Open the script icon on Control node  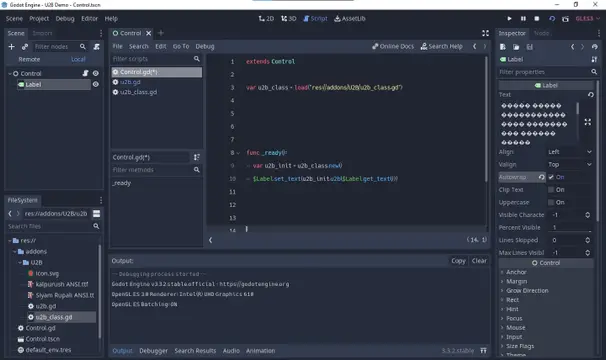pos(85,73)
